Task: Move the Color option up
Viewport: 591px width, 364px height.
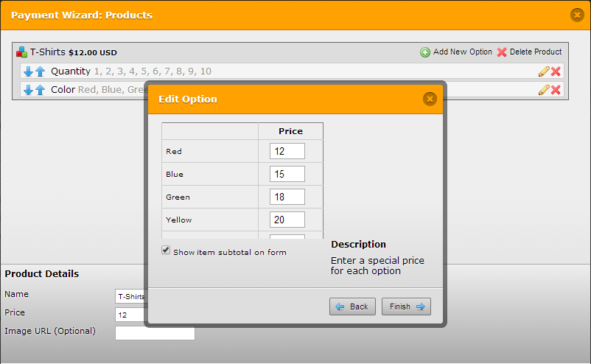Action: (x=40, y=90)
